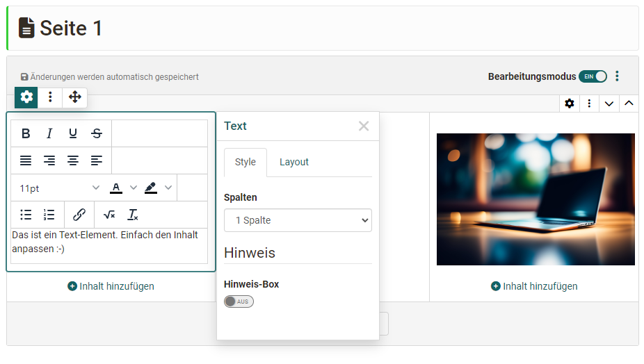The width and height of the screenshot is (644, 364).
Task: Click Inhalt hinzufügen below the laptop image
Action: pos(534,286)
